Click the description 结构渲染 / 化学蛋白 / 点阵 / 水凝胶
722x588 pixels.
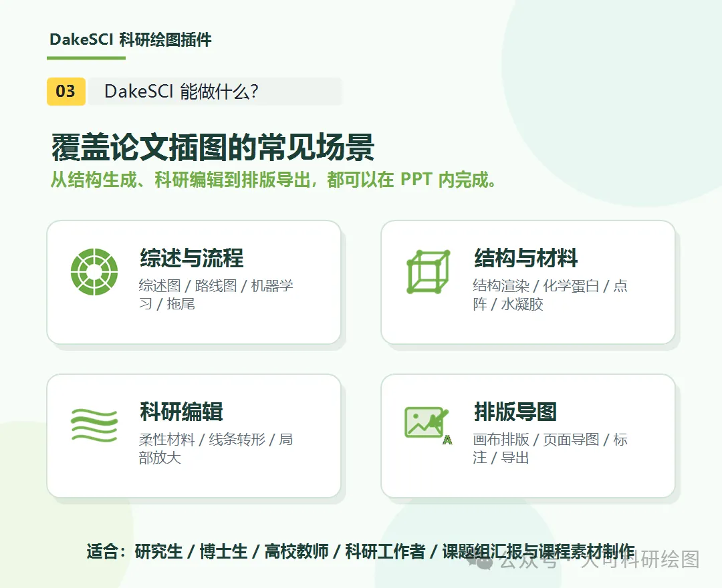[x=550, y=295]
